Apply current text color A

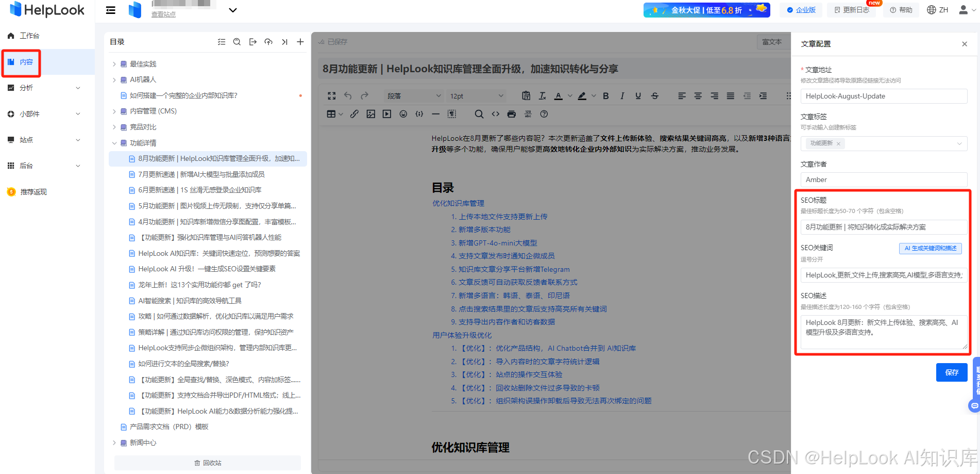(x=559, y=96)
